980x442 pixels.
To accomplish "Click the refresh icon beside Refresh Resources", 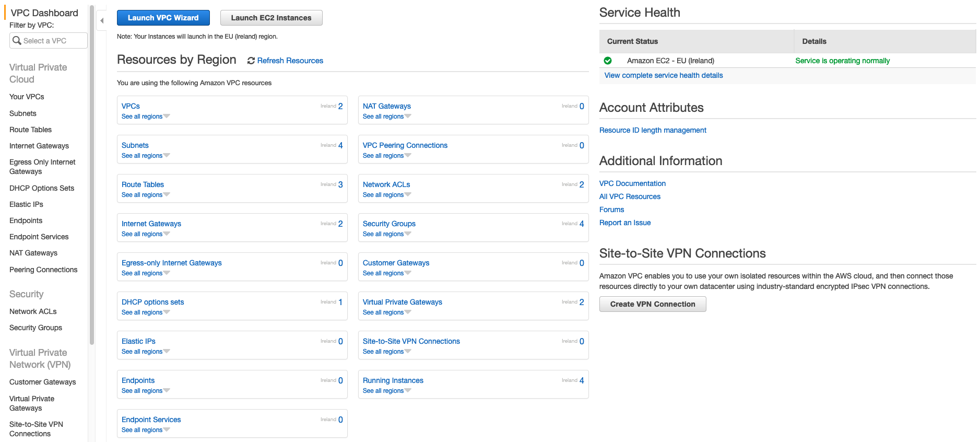I will point(251,61).
